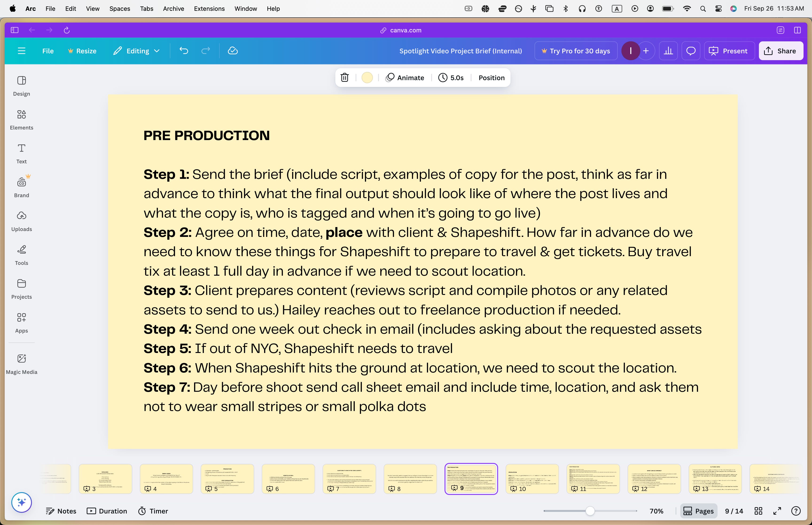Switch to grid view of pages
The height and width of the screenshot is (525, 812).
click(x=758, y=511)
